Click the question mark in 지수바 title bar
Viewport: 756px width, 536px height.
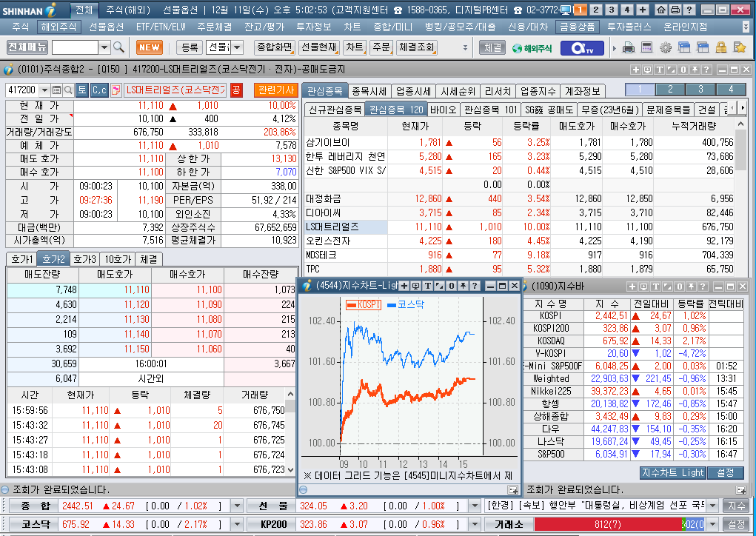coord(703,287)
